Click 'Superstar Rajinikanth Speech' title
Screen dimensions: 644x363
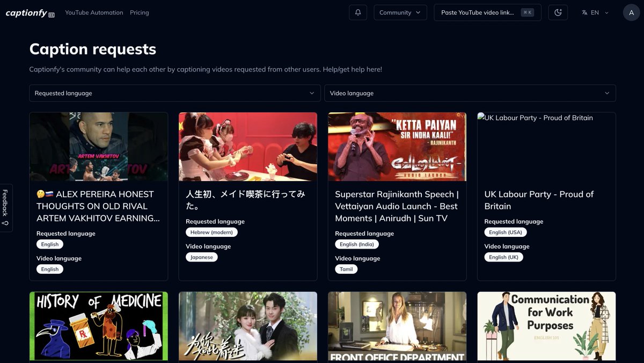pos(397,206)
